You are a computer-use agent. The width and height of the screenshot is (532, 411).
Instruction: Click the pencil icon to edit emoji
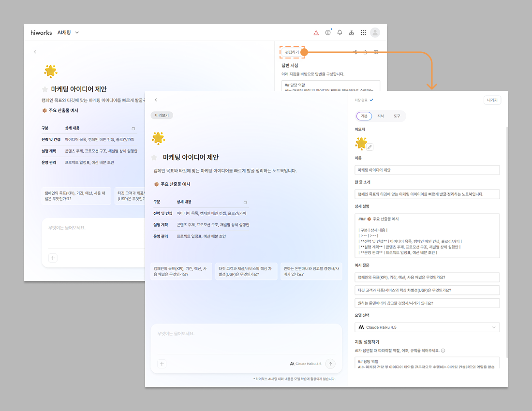pos(370,147)
